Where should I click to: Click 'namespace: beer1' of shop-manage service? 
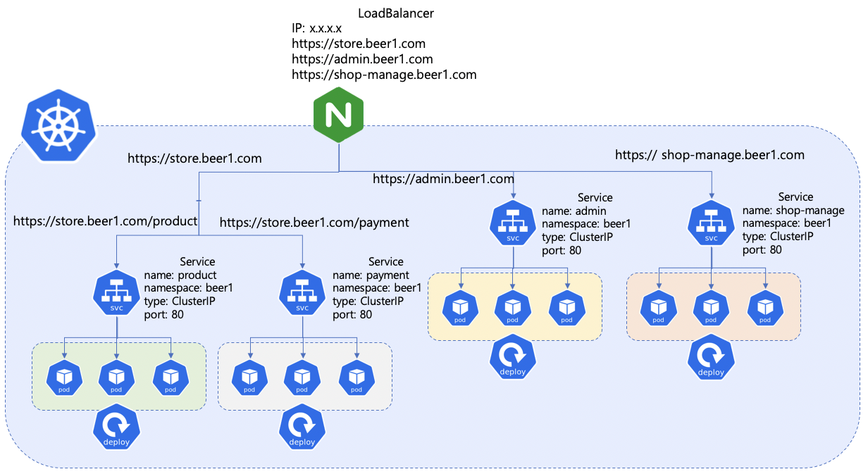(x=788, y=223)
